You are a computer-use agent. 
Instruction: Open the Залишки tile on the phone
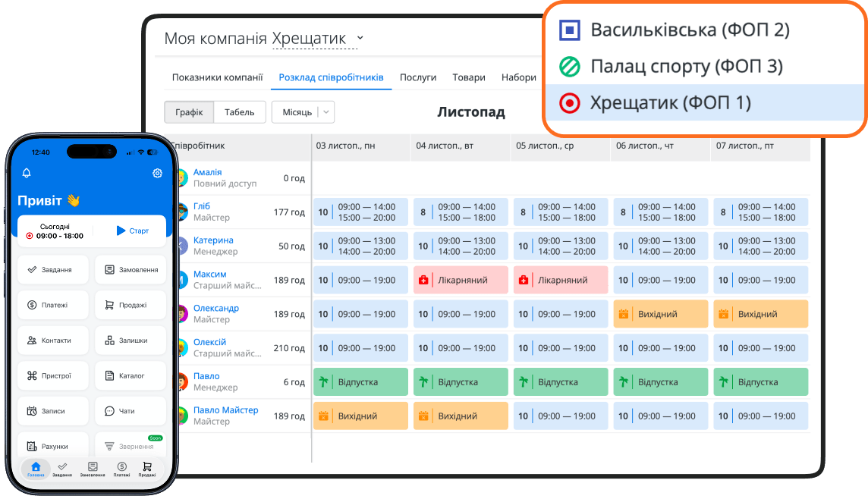pos(131,341)
